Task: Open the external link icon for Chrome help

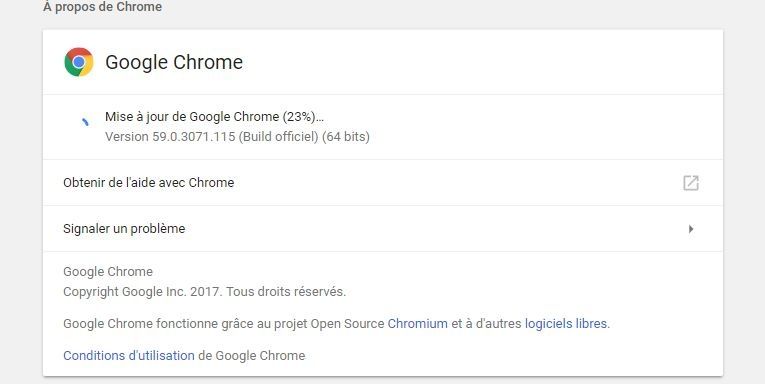Action: [x=690, y=183]
